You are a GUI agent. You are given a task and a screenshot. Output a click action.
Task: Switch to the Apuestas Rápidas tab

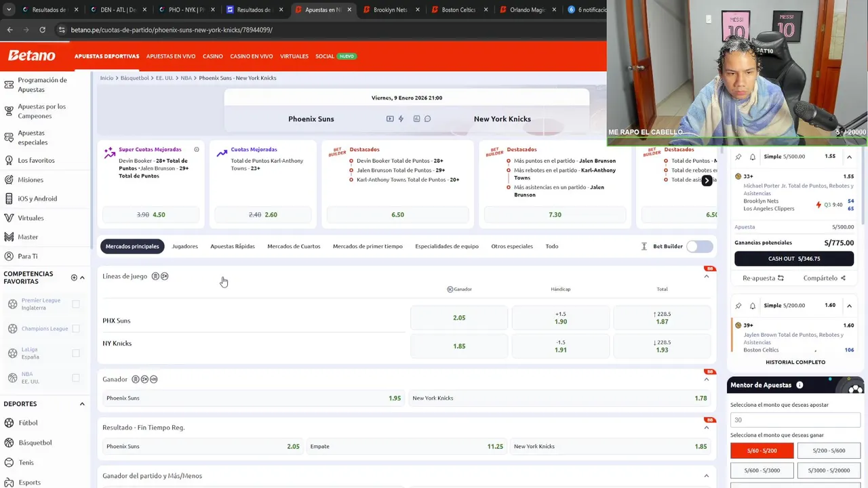click(x=233, y=246)
